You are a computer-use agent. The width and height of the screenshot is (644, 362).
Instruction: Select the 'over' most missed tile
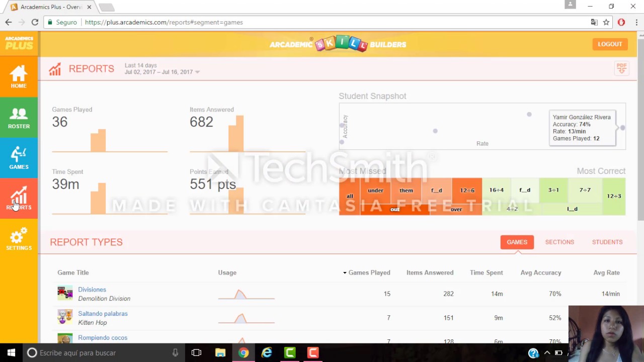[456, 209]
